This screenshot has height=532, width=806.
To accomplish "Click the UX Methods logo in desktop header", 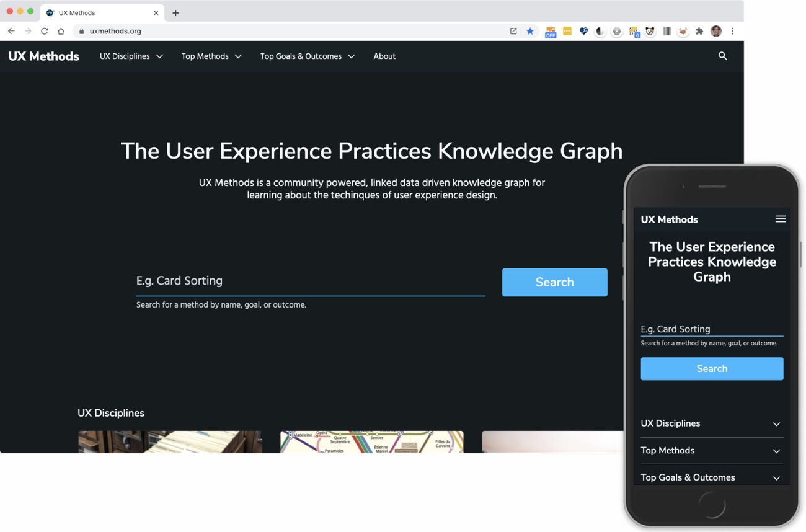I will point(44,56).
